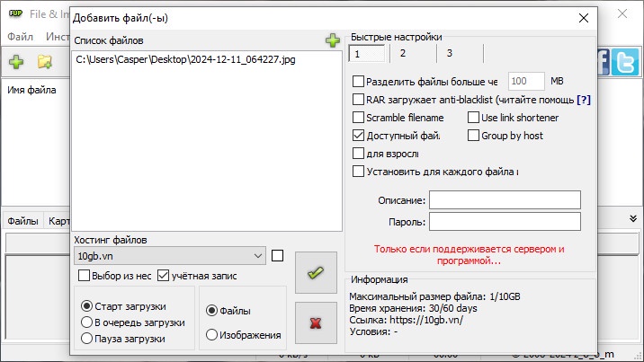644x362 pixels.
Task: Focus the 'Описание' input field
Action: pyautogui.click(x=505, y=200)
